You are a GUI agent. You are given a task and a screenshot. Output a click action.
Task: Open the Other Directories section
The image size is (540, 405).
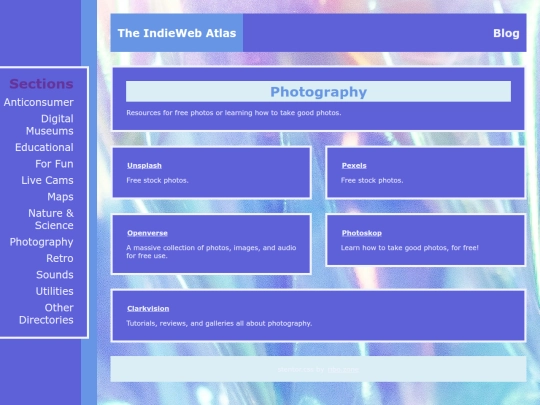[x=46, y=314]
